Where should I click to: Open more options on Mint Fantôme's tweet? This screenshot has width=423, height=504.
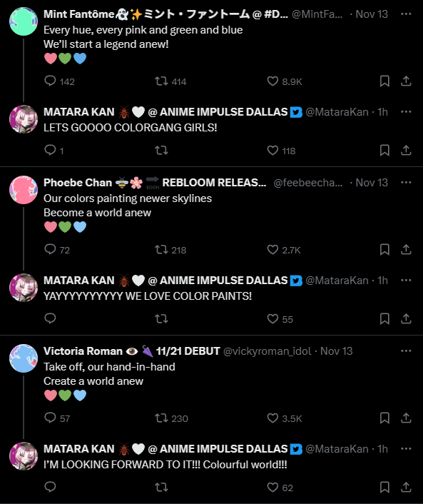[x=406, y=14]
